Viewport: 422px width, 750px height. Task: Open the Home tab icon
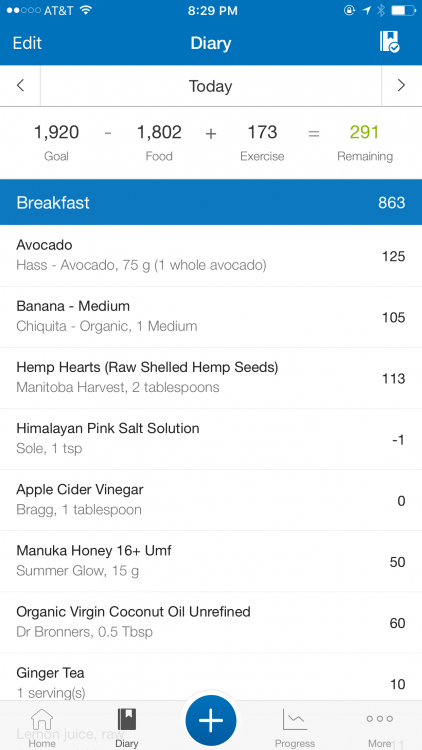coord(42,719)
